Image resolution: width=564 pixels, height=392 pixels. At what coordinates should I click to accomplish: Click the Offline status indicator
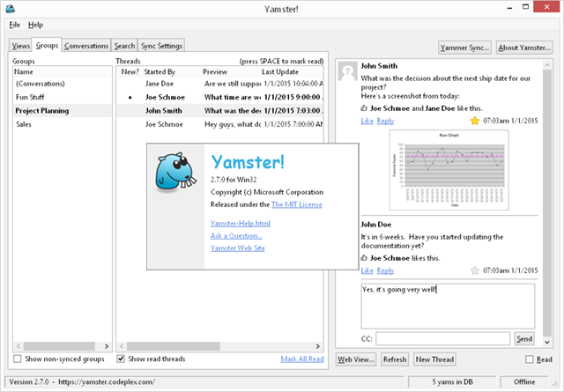click(524, 382)
